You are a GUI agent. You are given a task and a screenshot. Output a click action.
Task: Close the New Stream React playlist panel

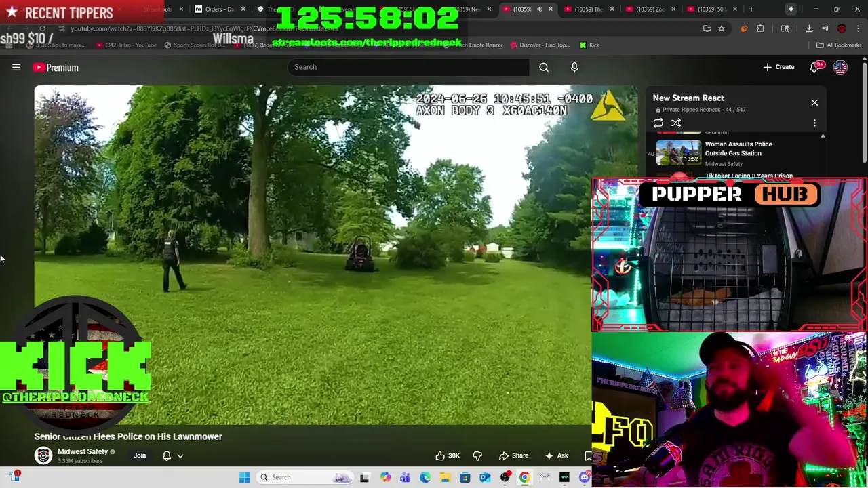[x=814, y=102]
